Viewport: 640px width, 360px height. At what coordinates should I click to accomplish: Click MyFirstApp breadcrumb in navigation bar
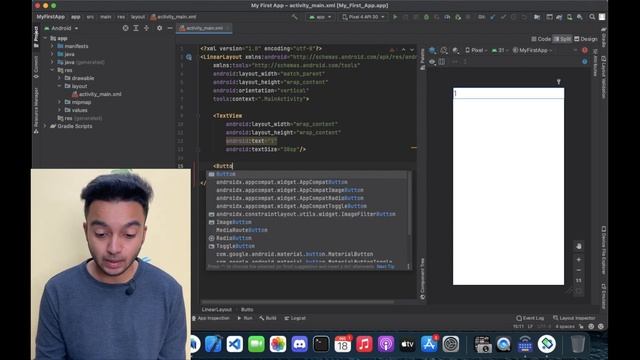tap(51, 17)
